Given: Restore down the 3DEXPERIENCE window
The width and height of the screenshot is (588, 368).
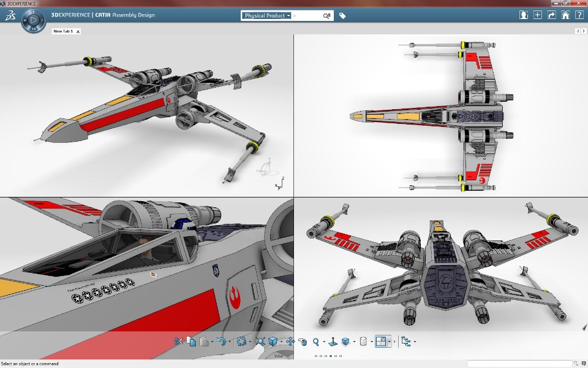Looking at the screenshot, I should (x=565, y=3).
